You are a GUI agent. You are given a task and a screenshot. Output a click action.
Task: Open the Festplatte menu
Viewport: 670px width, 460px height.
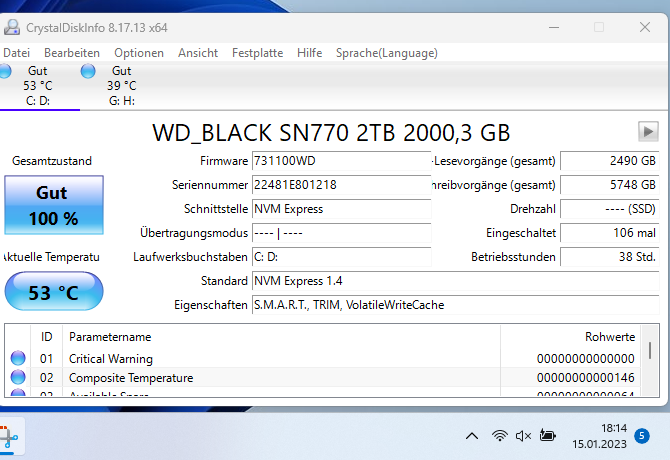(257, 53)
